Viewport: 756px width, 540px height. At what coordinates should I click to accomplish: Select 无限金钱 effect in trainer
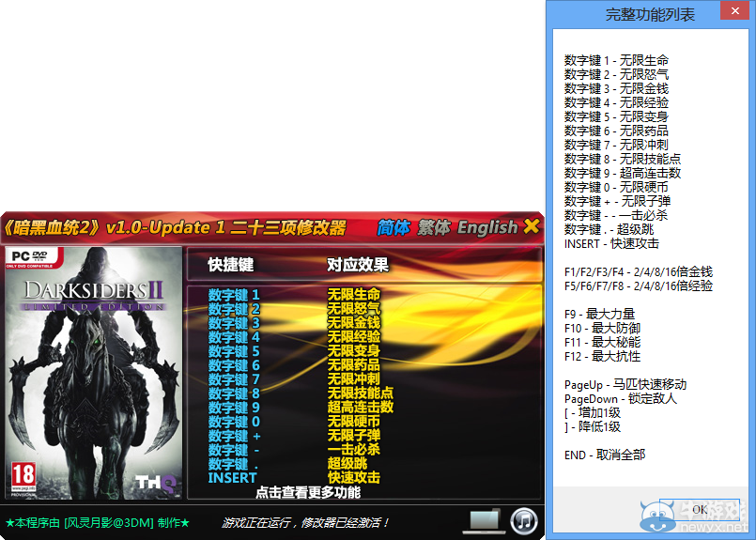click(x=354, y=322)
